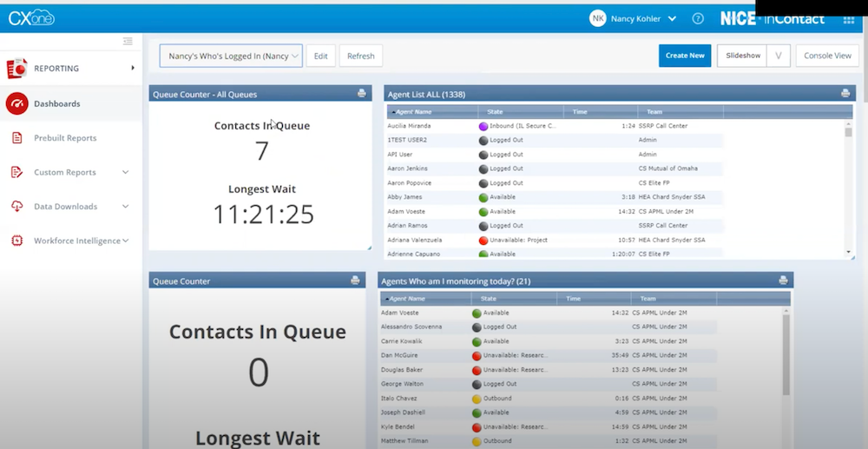Click the Reporting module icon
Screen dimensions: 868x449
(x=16, y=68)
